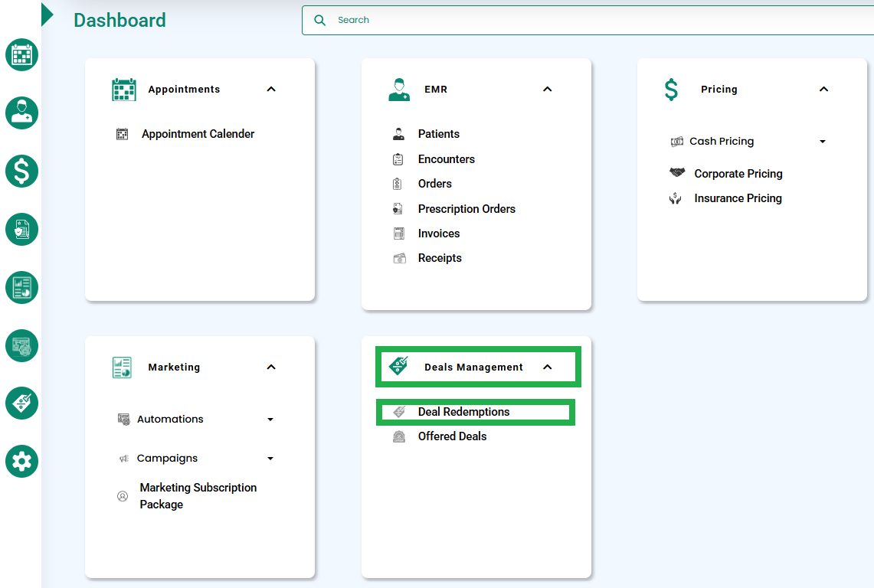Select the Automations menu item
This screenshot has width=874, height=588.
170,419
